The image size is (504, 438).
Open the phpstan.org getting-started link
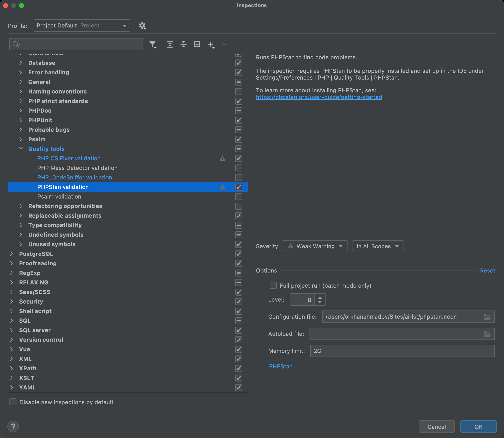click(319, 97)
